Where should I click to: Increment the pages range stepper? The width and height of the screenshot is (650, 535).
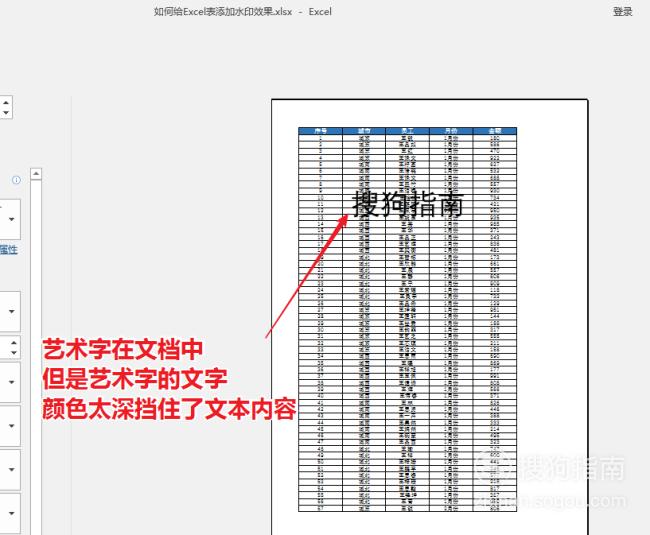click(x=14, y=343)
